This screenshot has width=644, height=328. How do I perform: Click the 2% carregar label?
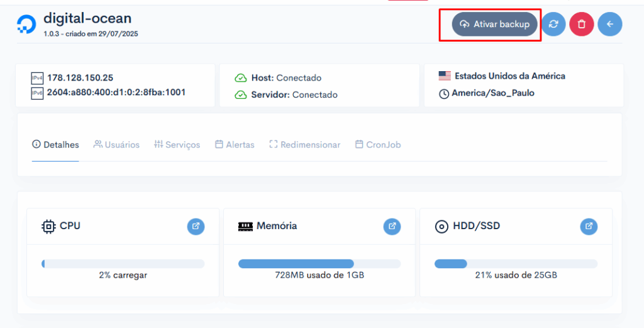123,275
